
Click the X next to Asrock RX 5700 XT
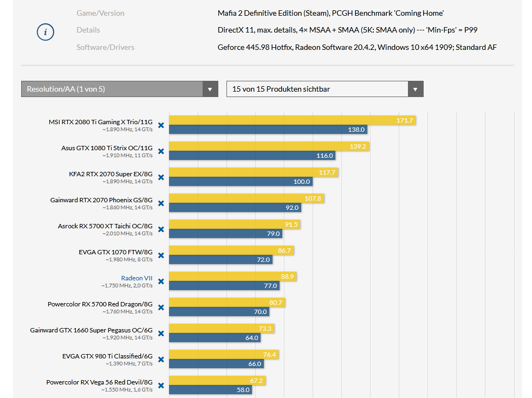160,229
